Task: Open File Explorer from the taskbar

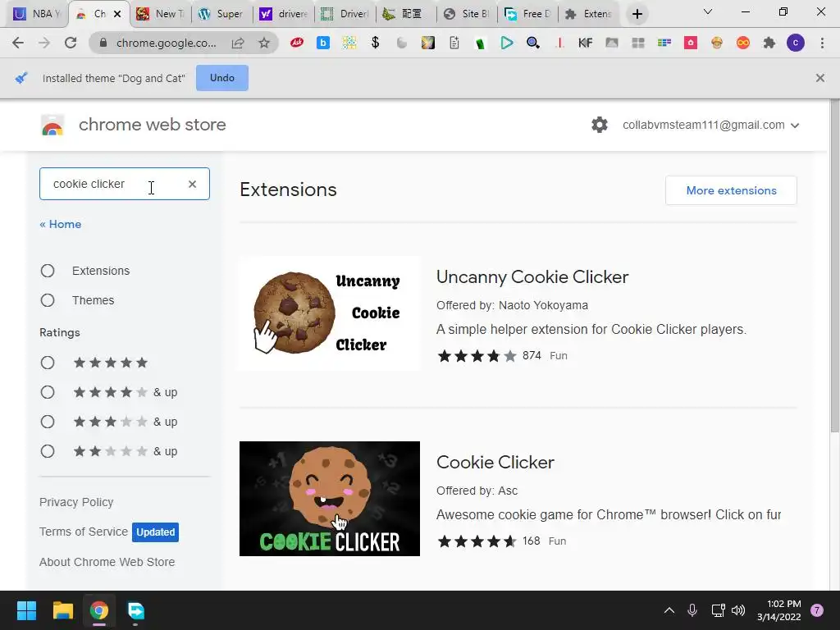Action: 62,610
